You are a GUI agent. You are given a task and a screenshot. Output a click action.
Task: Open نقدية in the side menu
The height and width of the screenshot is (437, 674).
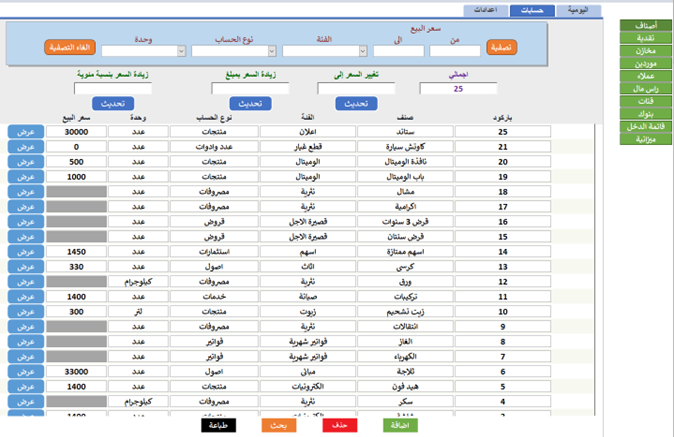pyautogui.click(x=646, y=38)
